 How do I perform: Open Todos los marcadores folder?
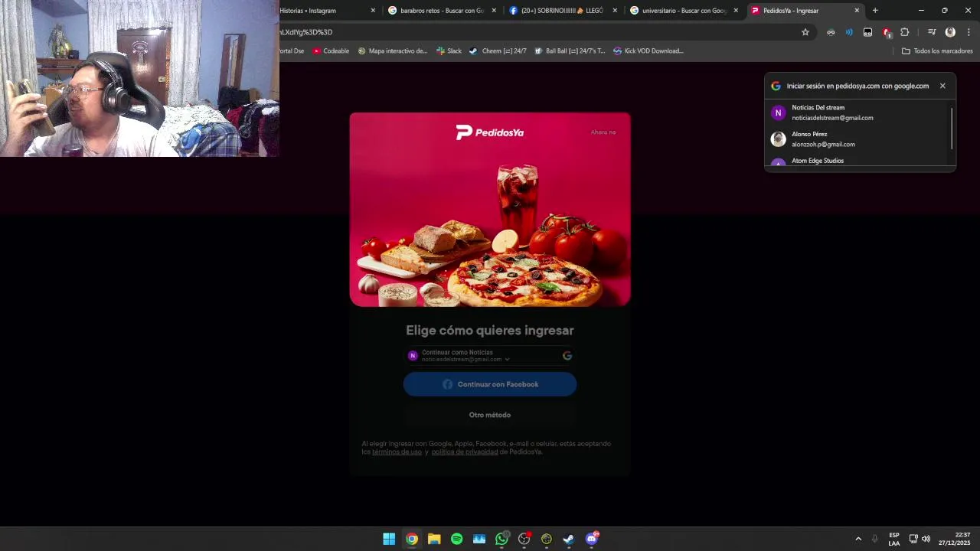(x=937, y=51)
